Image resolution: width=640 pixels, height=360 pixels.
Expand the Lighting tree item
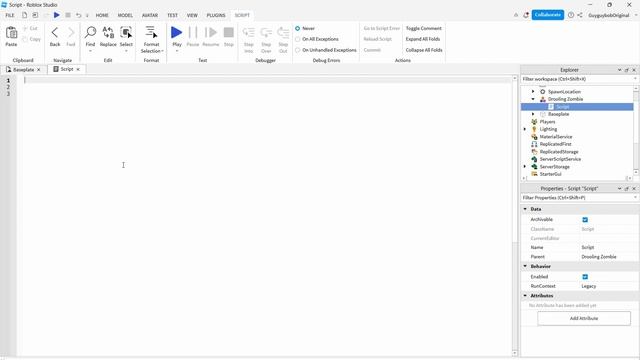[525, 129]
